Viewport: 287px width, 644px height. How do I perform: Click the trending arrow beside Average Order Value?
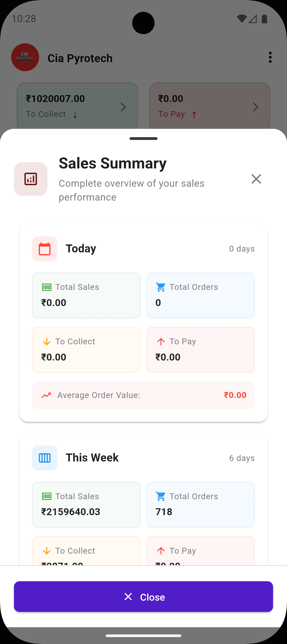tap(46, 395)
